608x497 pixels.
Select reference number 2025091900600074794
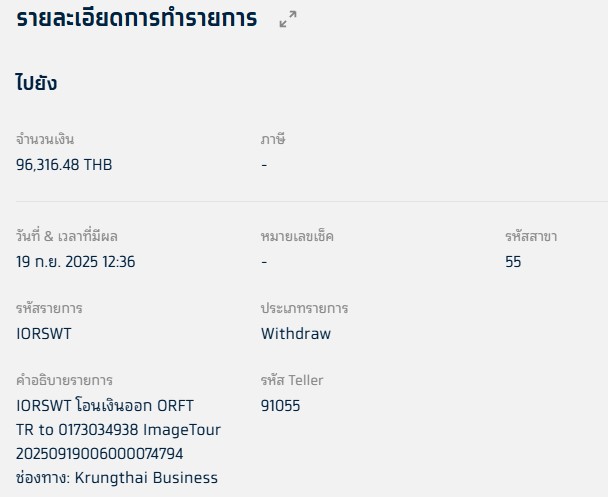click(x=100, y=454)
